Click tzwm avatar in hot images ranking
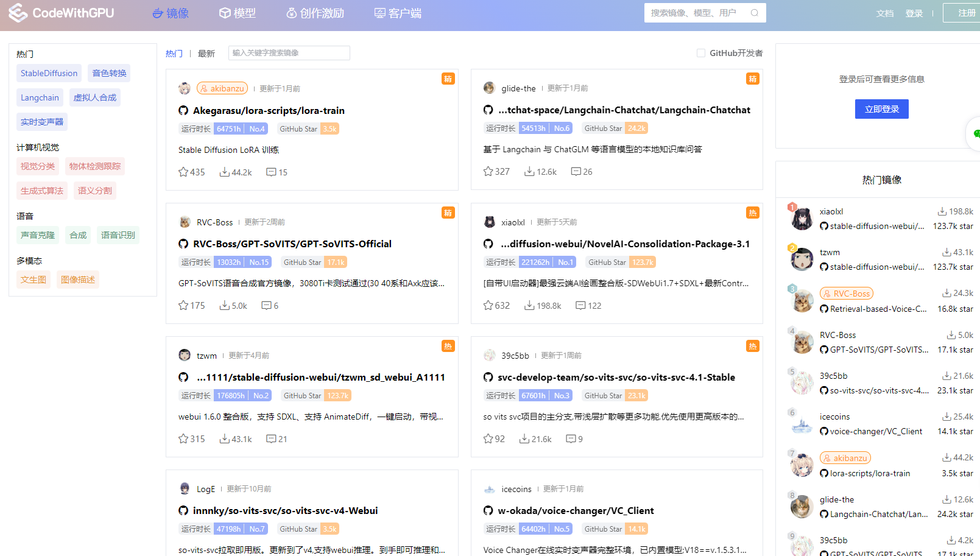The height and width of the screenshot is (556, 980). coord(802,259)
